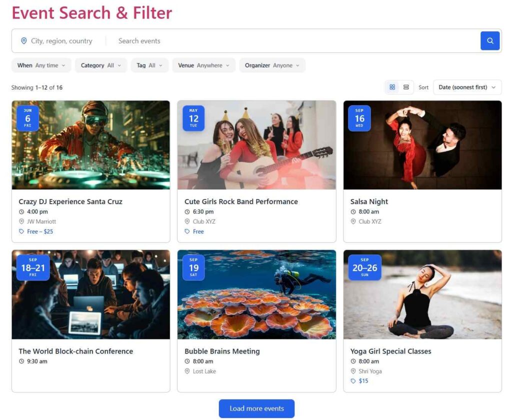Click the JUN 6 FRI date badge
The width and height of the screenshot is (512, 420).
[28, 118]
